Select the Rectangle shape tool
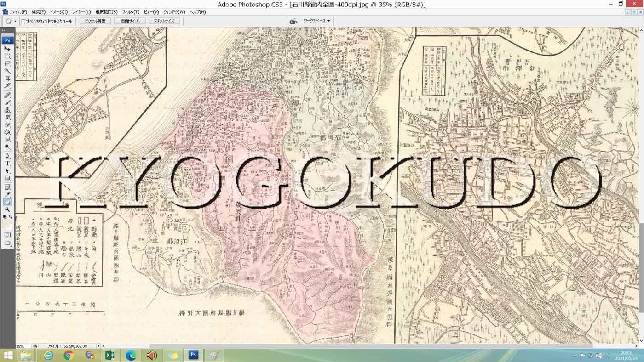Image resolution: width=644 pixels, height=362 pixels. (7, 178)
